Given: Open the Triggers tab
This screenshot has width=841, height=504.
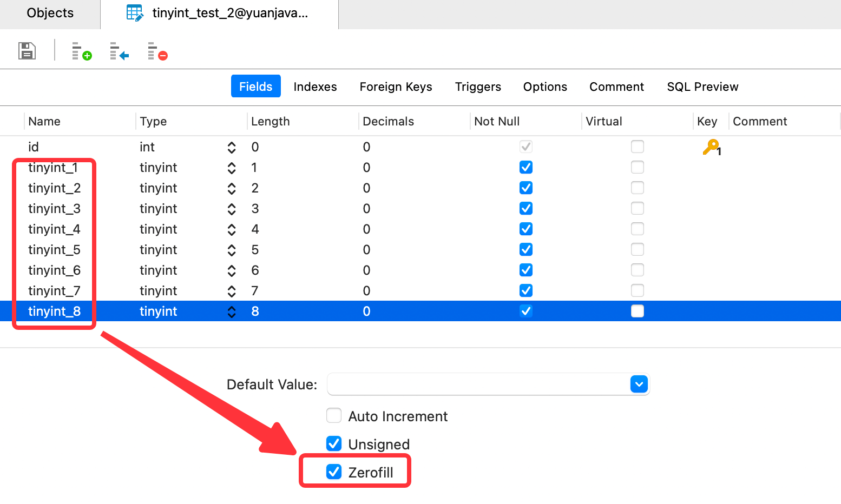Looking at the screenshot, I should coord(478,87).
